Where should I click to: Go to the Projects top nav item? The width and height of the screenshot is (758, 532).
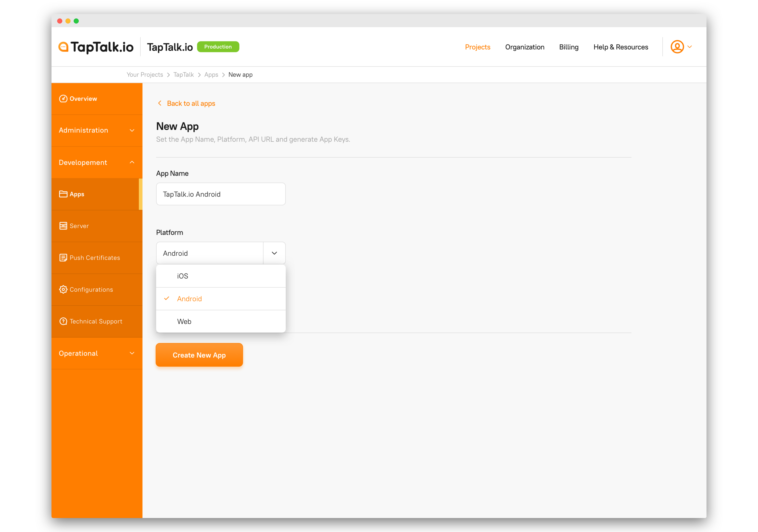(477, 47)
